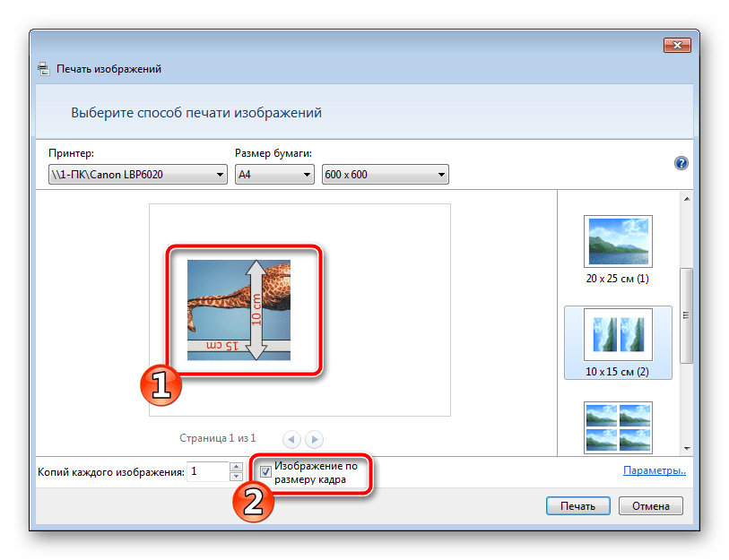Select the four-image layout thumbnail
Screen dimensions: 729x560
click(x=618, y=426)
